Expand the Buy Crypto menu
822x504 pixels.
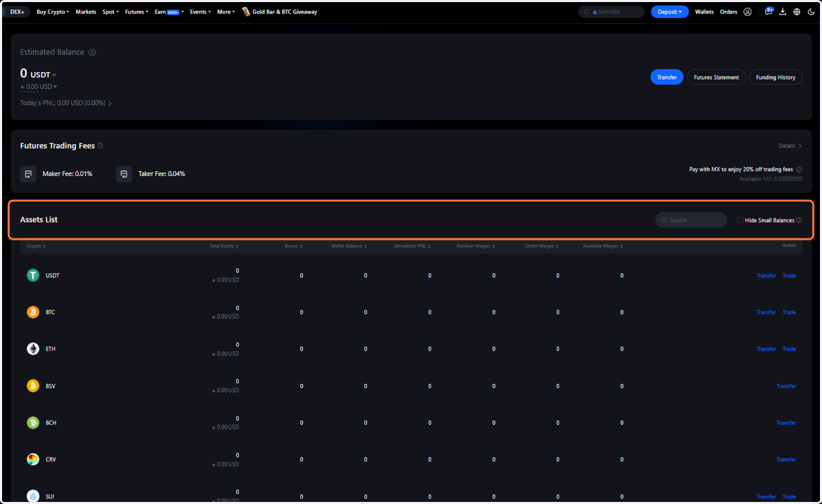(x=53, y=12)
